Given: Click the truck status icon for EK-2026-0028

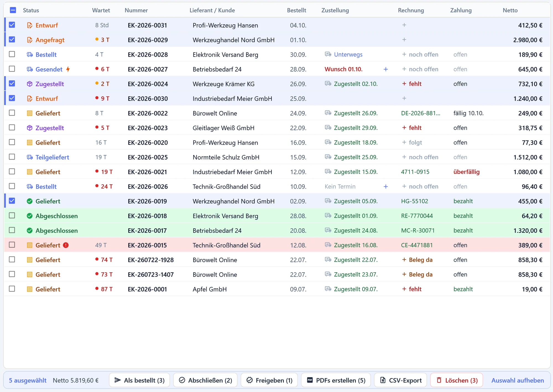Looking at the screenshot, I should pos(30,55).
